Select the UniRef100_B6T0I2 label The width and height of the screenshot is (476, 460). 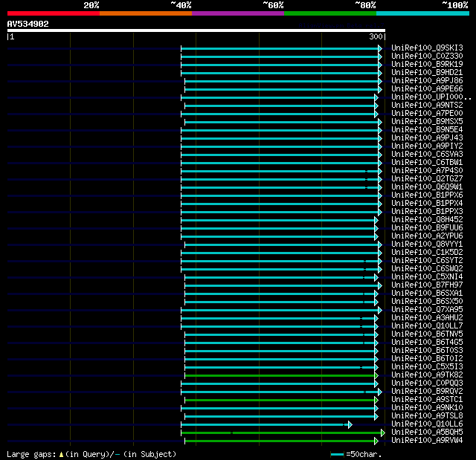tap(427, 359)
